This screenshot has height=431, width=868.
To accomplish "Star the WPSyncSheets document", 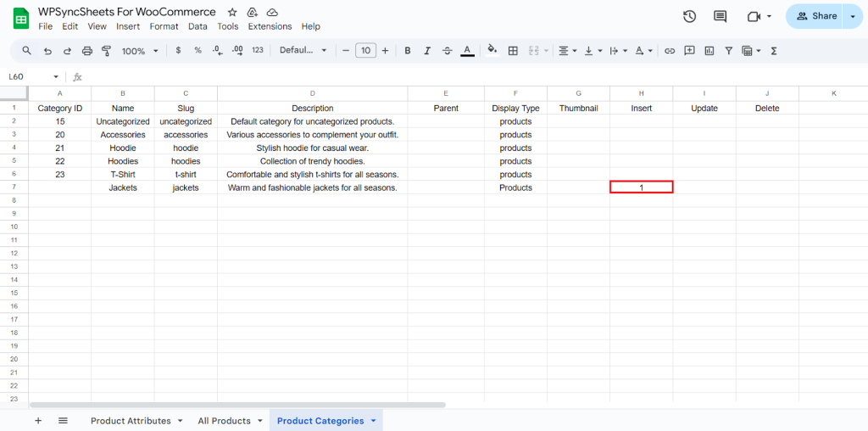I will pos(232,12).
